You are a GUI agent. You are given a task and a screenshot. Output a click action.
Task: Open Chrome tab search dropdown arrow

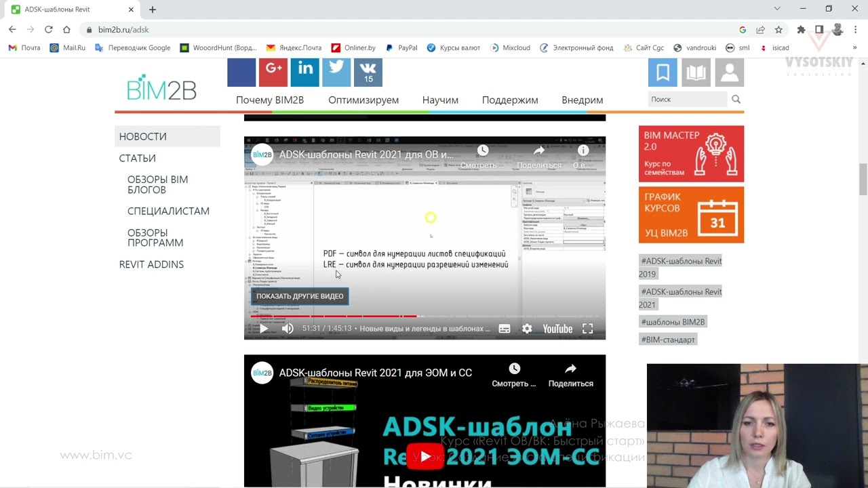coord(777,9)
